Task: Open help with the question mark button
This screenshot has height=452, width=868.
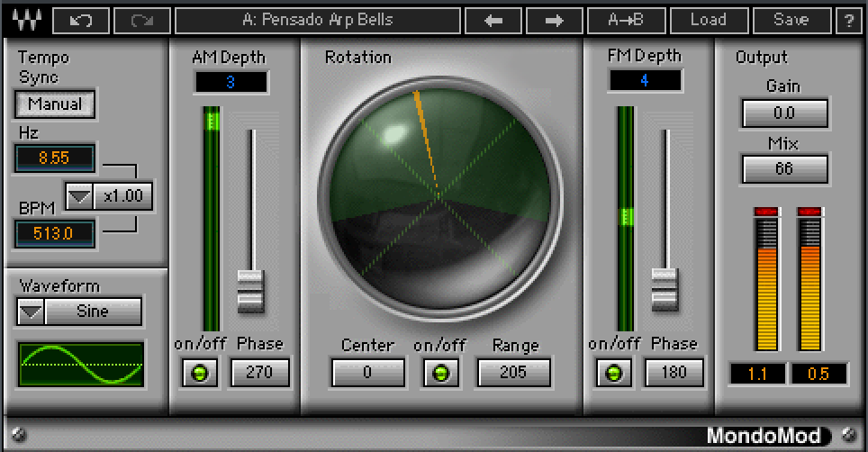Action: coord(849,21)
